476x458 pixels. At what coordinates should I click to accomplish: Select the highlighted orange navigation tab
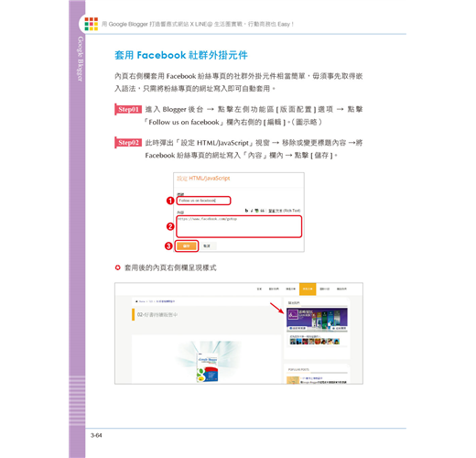(308, 289)
